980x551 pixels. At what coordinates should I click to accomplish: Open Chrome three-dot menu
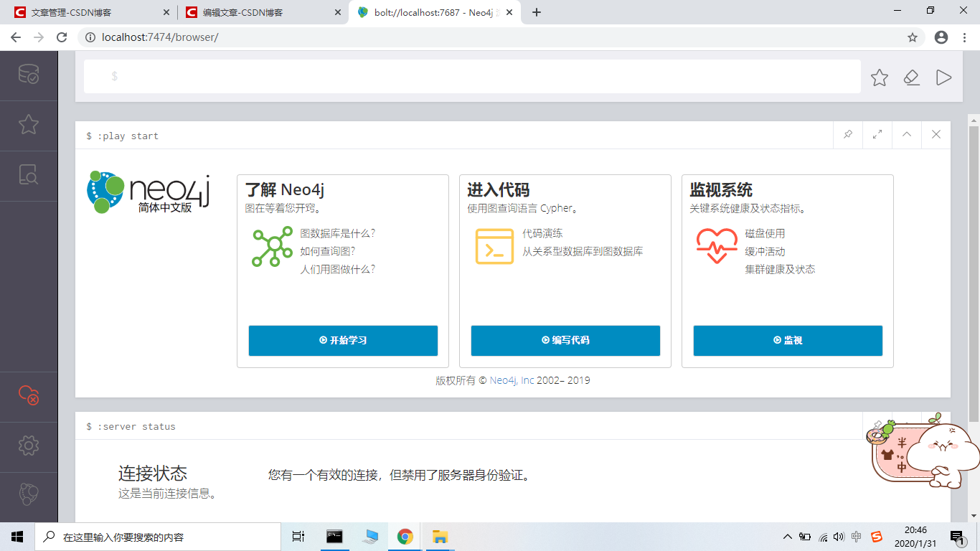(965, 37)
